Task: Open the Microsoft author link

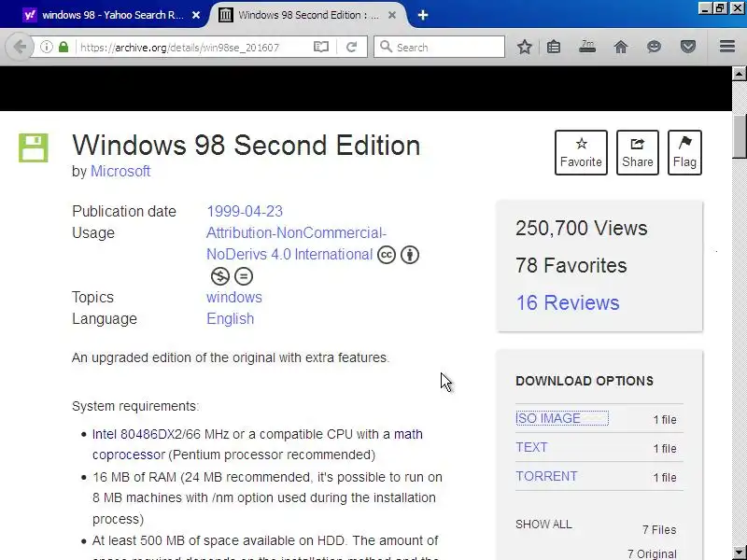Action: [x=120, y=171]
